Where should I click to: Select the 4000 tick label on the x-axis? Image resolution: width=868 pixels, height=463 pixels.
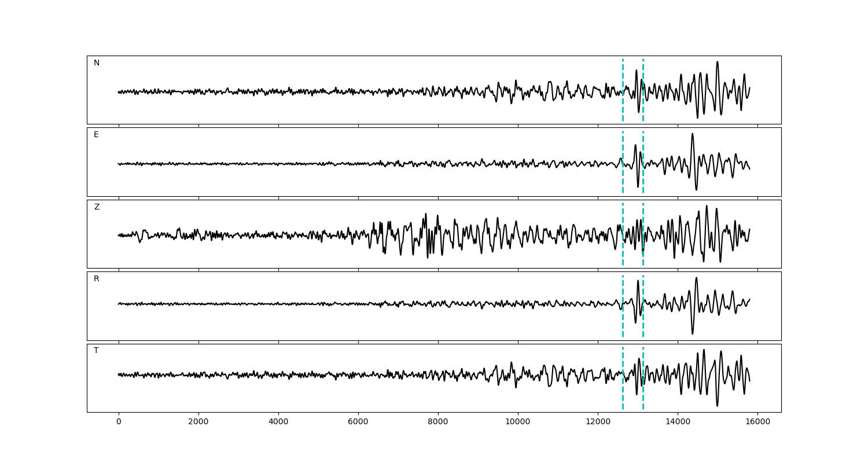278,422
